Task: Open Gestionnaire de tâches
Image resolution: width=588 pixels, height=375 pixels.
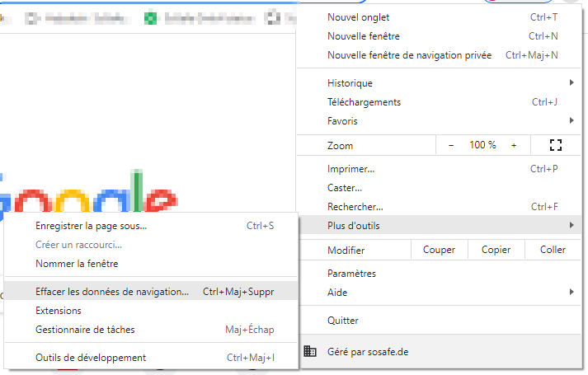Action: [85, 330]
